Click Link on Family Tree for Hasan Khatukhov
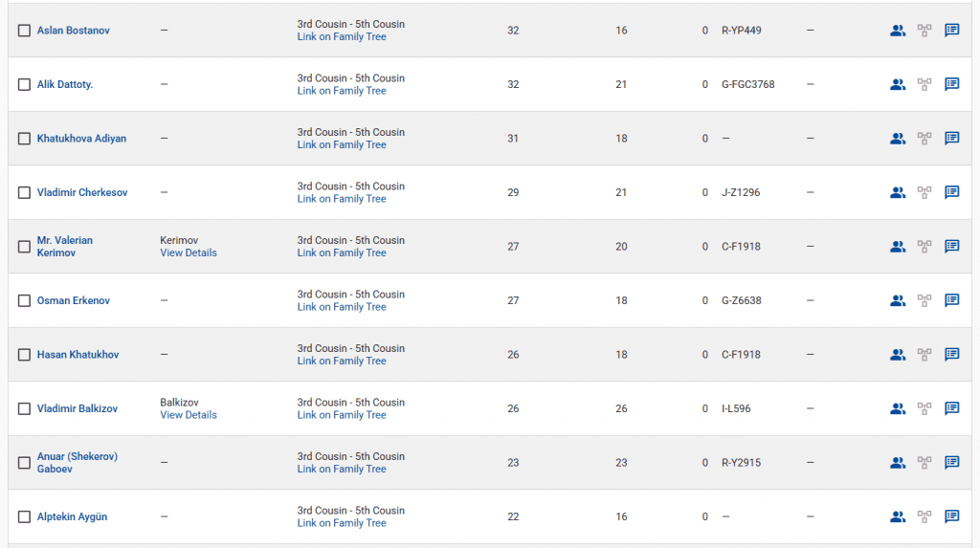 (x=342, y=362)
